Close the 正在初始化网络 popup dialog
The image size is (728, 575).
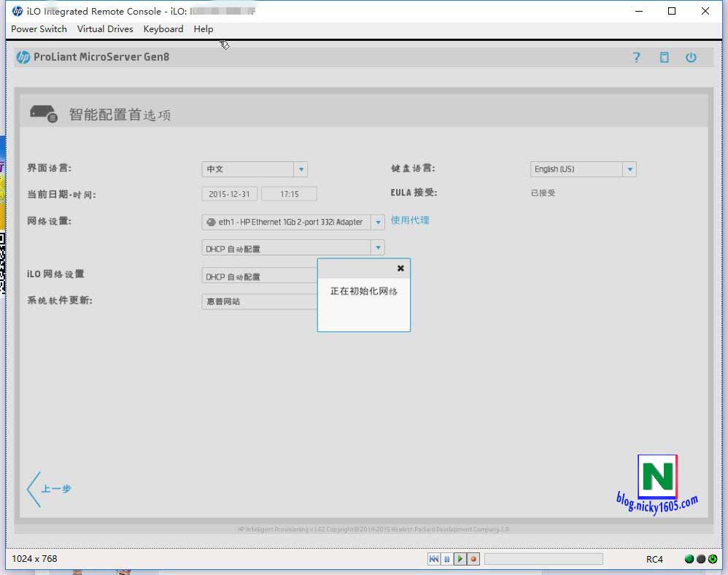(400, 268)
